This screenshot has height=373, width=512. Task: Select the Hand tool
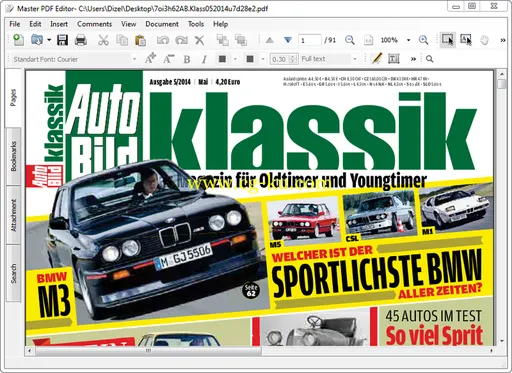point(484,40)
